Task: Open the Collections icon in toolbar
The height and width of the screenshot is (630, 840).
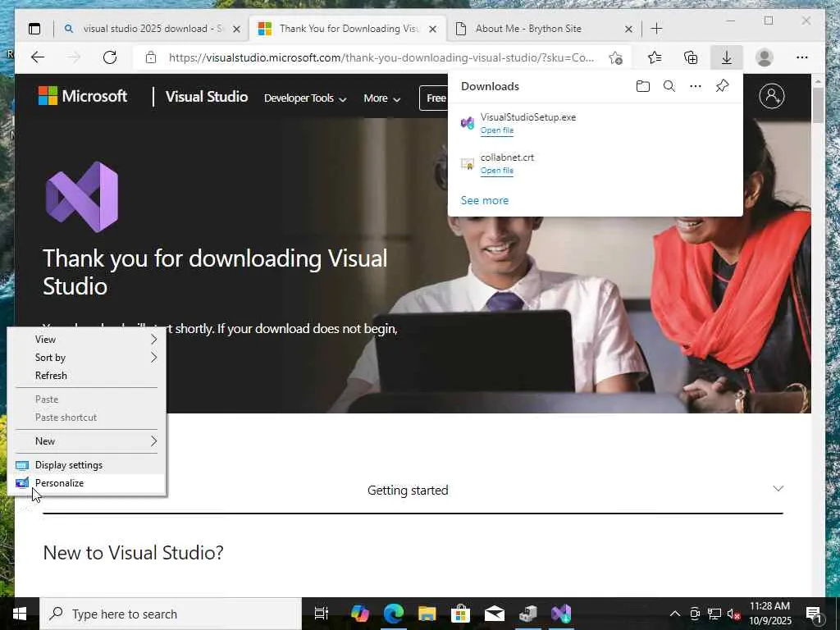Action: point(691,57)
